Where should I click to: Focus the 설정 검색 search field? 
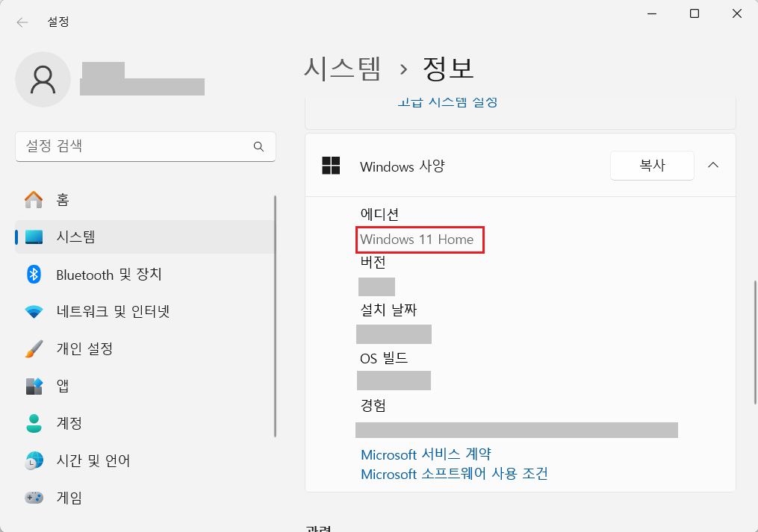point(146,146)
